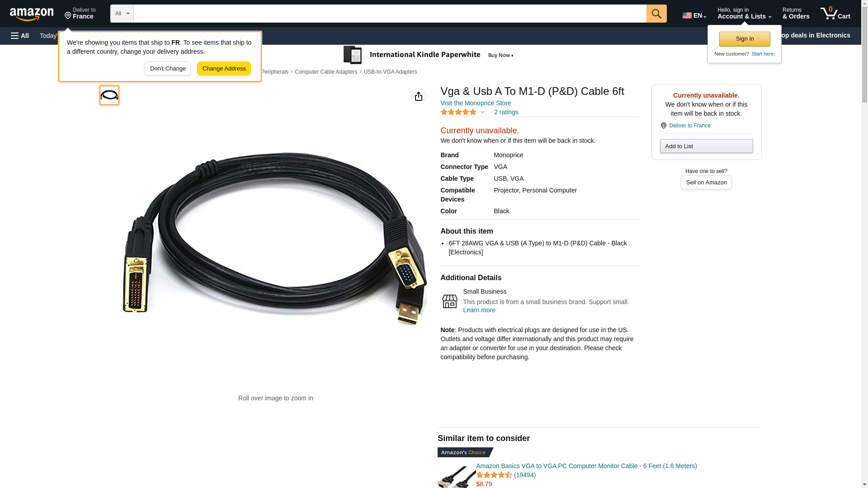Viewport: 868px width, 488px height.
Task: Click the Small Business storefront icon
Action: (x=449, y=301)
